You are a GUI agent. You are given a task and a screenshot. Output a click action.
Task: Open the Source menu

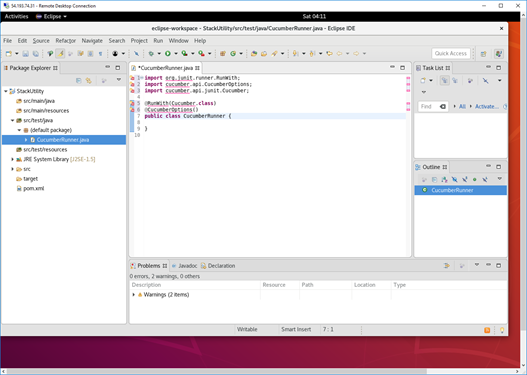(41, 41)
